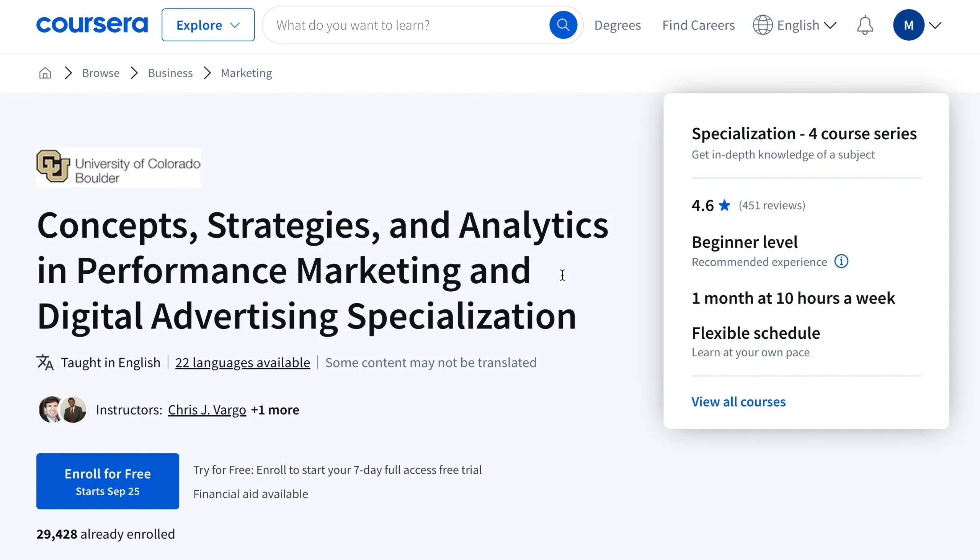Click the translation icon beside Taught in English

[x=46, y=362]
